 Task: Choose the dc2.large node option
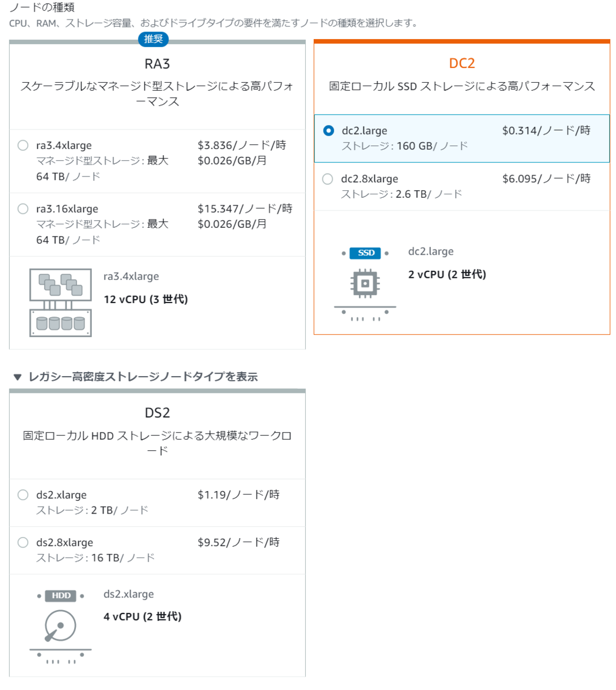(328, 131)
